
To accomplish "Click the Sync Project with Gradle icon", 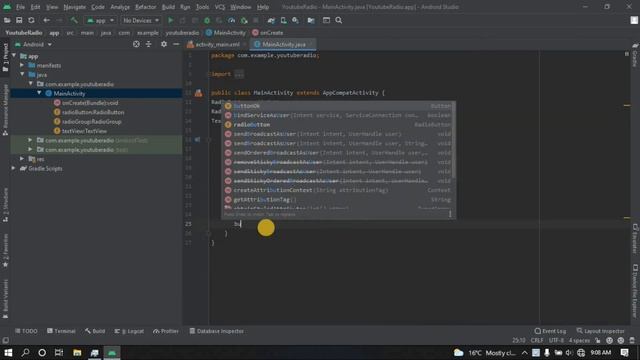I will coord(271,20).
